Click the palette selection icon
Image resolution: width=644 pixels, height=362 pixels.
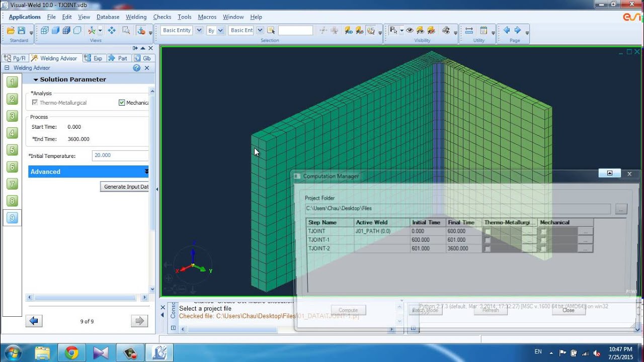[371, 30]
